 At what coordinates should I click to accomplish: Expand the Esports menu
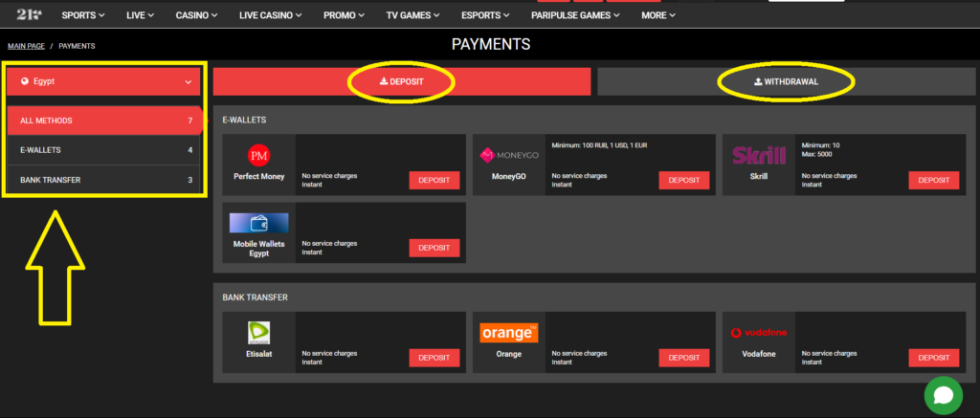click(485, 15)
